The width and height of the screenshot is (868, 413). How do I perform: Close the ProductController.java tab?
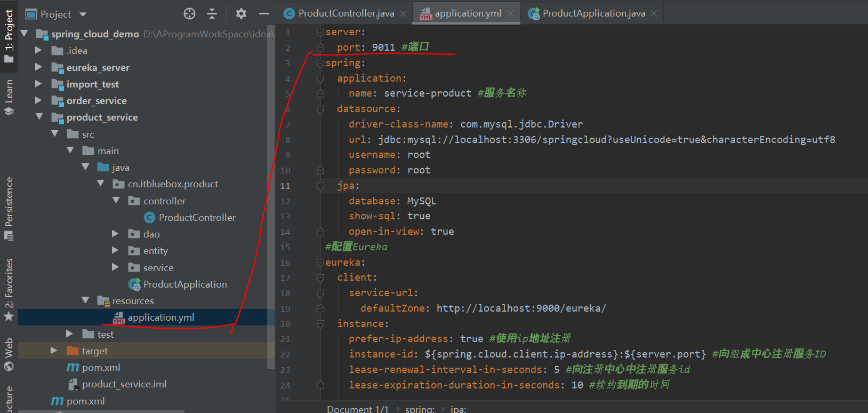point(403,14)
